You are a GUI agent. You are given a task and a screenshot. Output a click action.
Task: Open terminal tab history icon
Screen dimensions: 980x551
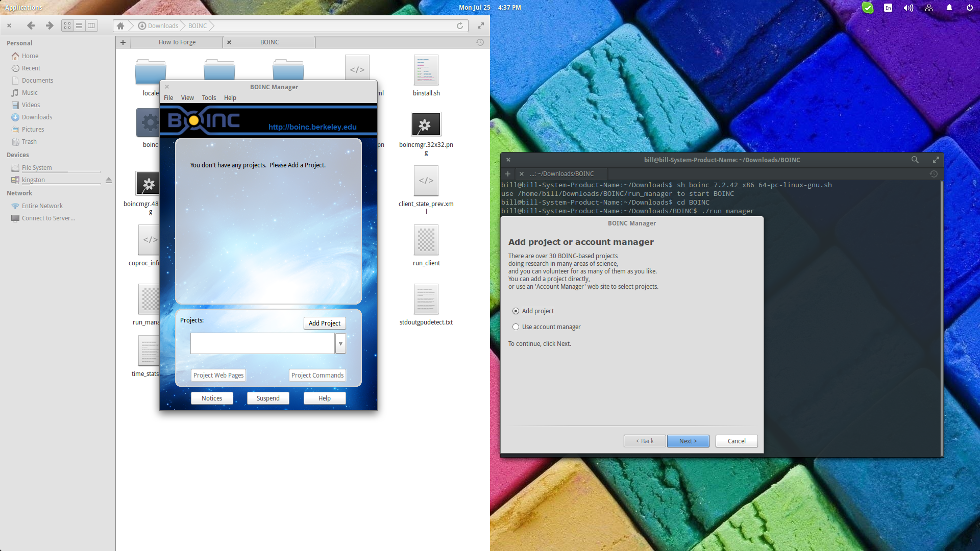click(934, 174)
